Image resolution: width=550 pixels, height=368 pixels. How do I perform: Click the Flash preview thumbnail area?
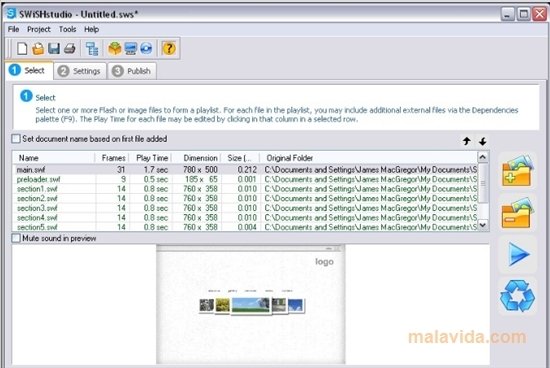250,305
